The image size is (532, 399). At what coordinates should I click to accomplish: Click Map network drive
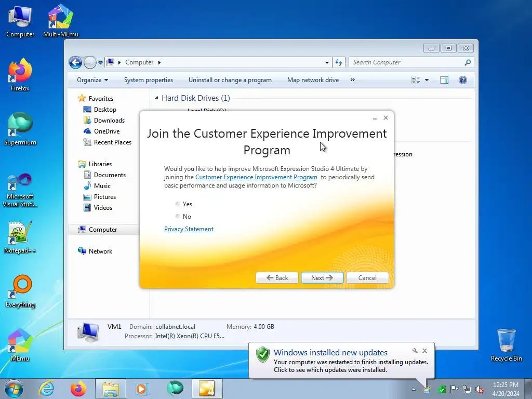[x=313, y=80]
